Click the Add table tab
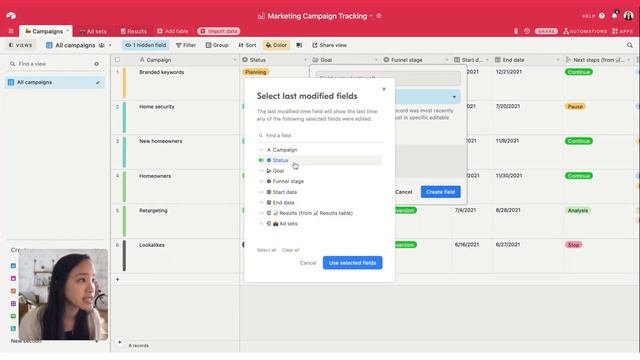The image size is (640, 360). pos(173,31)
